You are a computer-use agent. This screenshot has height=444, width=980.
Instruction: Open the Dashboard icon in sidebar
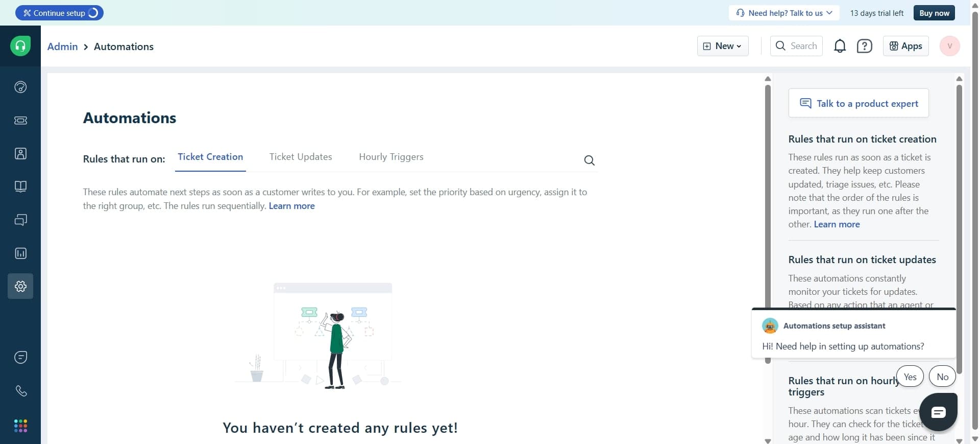(20, 87)
